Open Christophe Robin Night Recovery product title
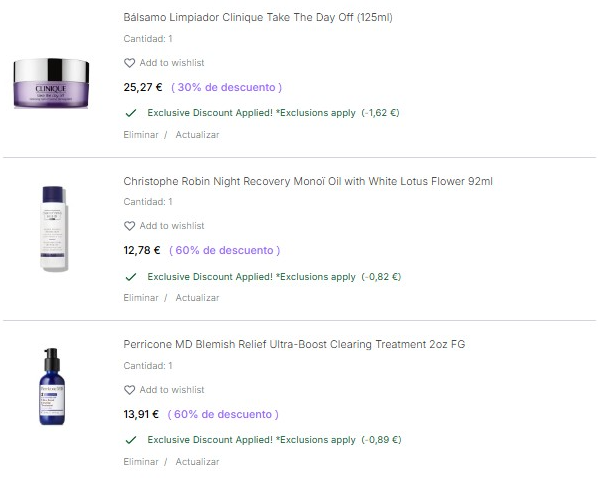Viewport: 610px width, 478px height. pyautogui.click(x=308, y=182)
